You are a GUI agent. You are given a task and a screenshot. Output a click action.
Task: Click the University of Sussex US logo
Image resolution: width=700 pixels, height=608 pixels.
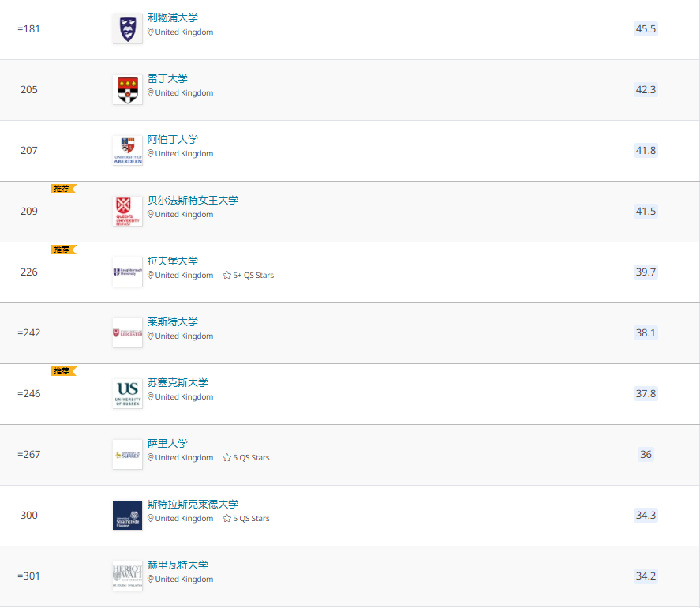pos(128,393)
